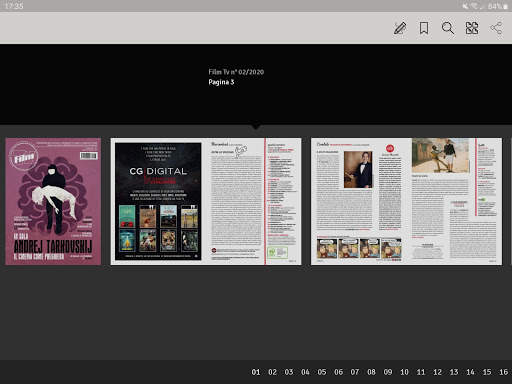Open the page thumbnails grid icon
The width and height of the screenshot is (512, 384).
(x=472, y=28)
